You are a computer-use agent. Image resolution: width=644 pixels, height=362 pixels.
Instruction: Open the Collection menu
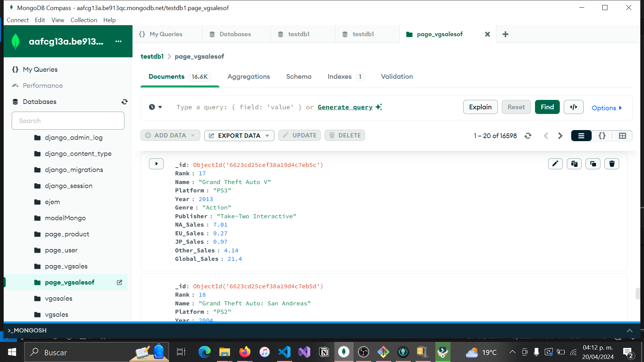[x=84, y=20]
